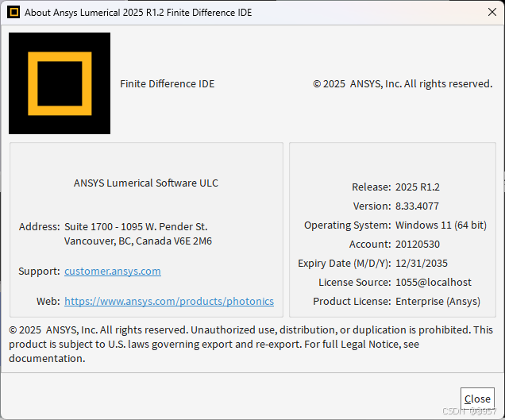Click the Close button
505x420 pixels.
coord(477,399)
